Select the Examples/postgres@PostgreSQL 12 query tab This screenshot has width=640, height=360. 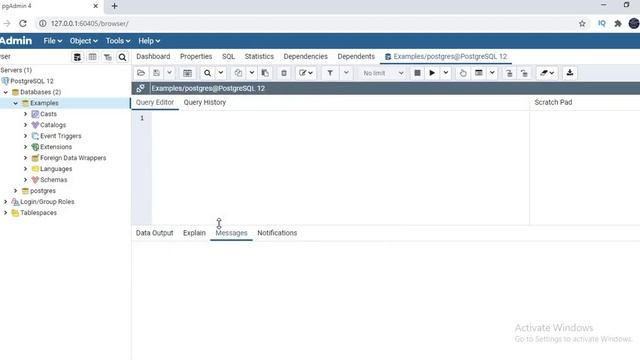coord(446,56)
